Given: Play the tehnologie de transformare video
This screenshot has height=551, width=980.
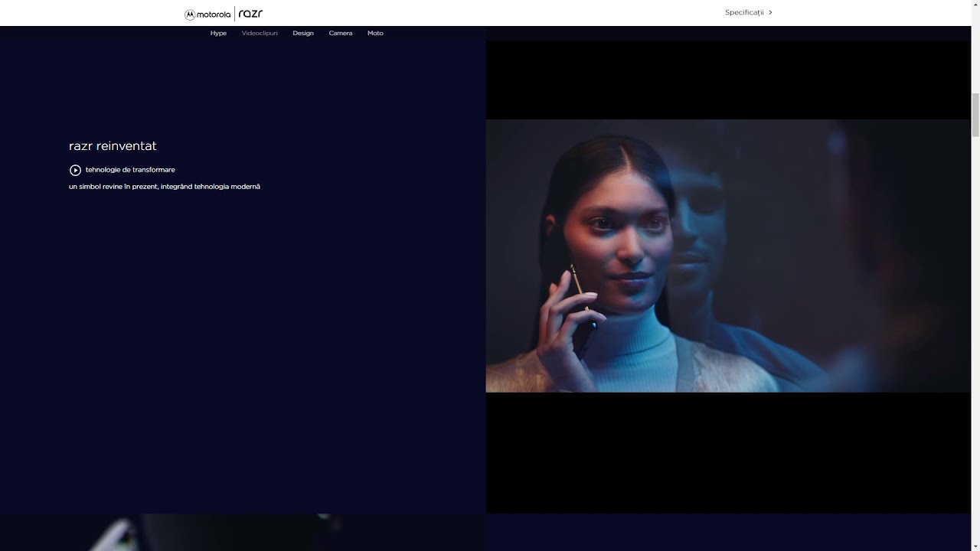Looking at the screenshot, I should pyautogui.click(x=75, y=170).
